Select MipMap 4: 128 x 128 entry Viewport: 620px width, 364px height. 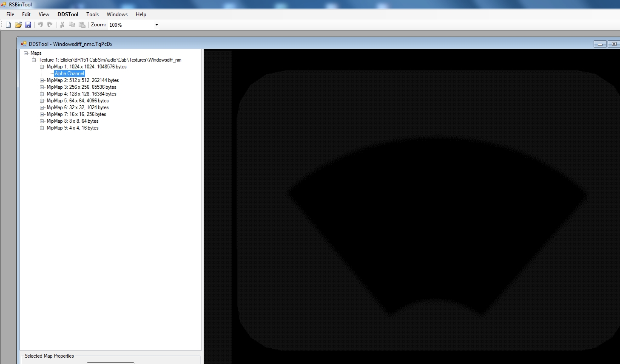click(82, 94)
